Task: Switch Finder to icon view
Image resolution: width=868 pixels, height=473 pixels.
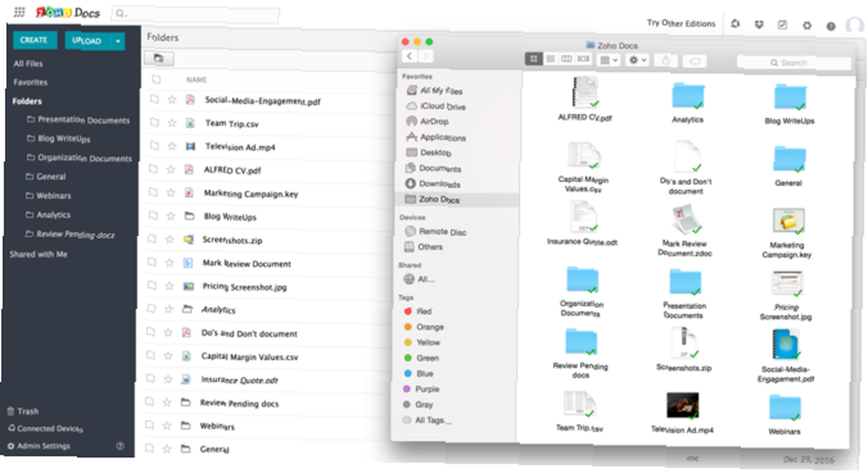Action: pos(534,59)
